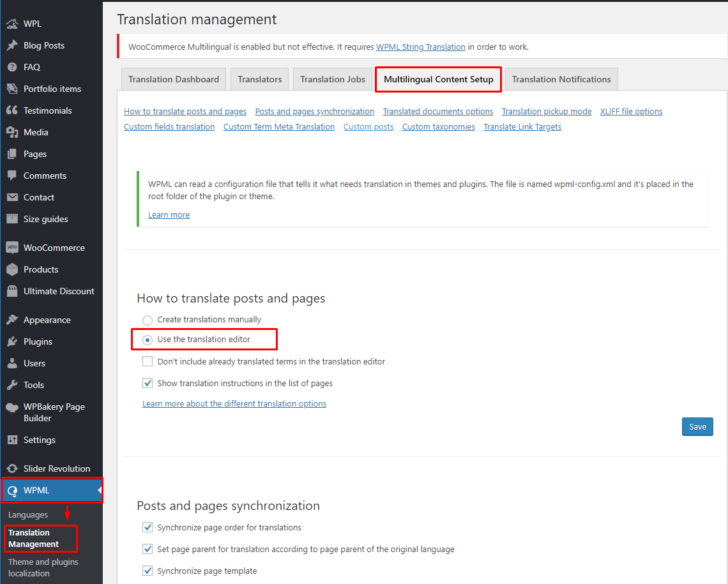Click the WPL chart icon in sidebar
The width and height of the screenshot is (728, 584).
pos(12,24)
